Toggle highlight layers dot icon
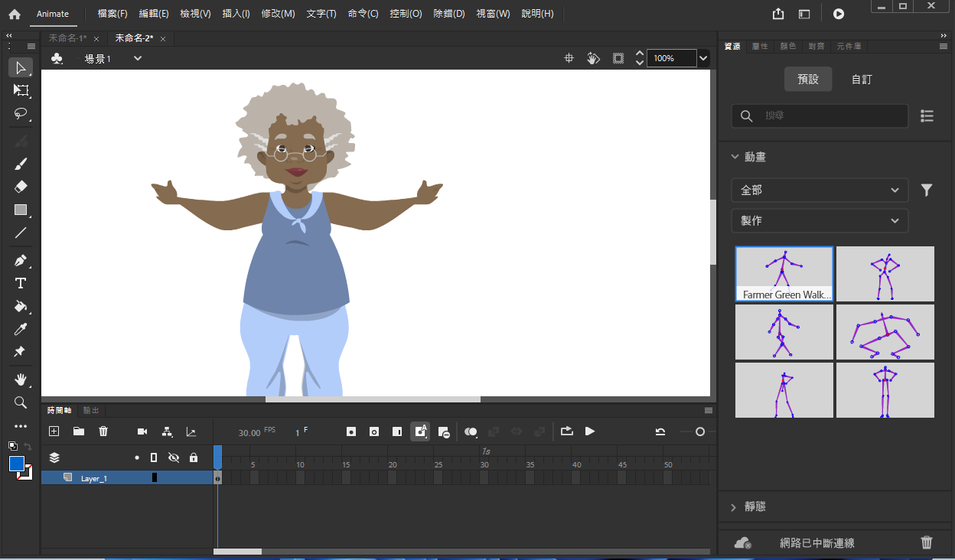Screen dimensions: 955x560 tap(137, 457)
